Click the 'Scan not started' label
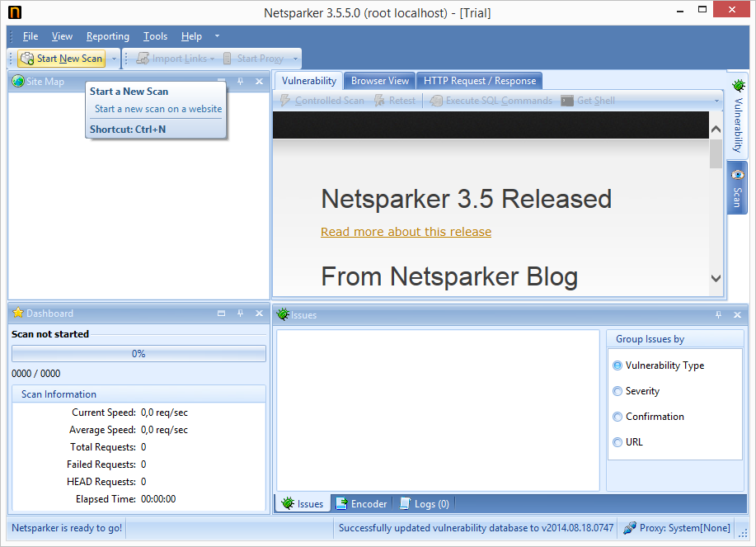The height and width of the screenshot is (547, 756). click(x=50, y=334)
